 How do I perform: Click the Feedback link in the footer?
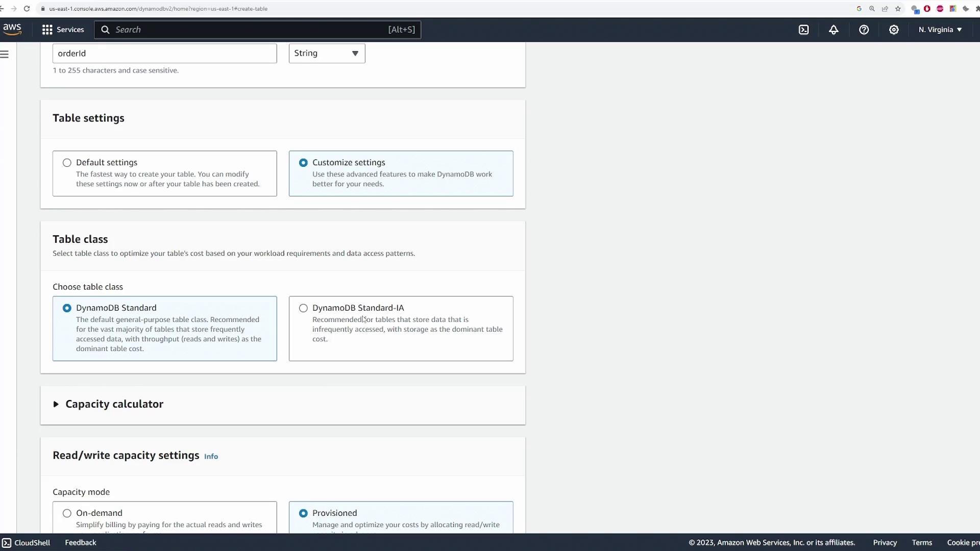[80, 542]
